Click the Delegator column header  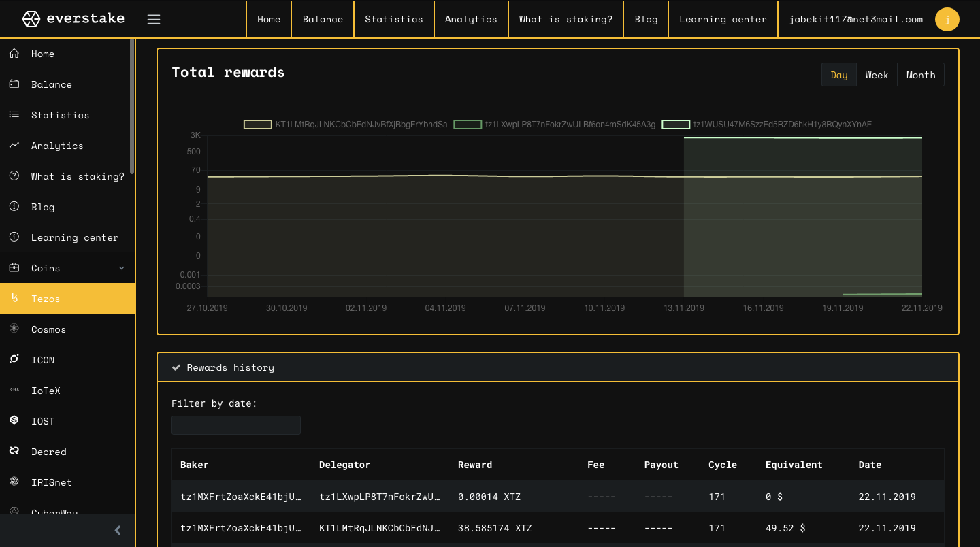pyautogui.click(x=345, y=465)
